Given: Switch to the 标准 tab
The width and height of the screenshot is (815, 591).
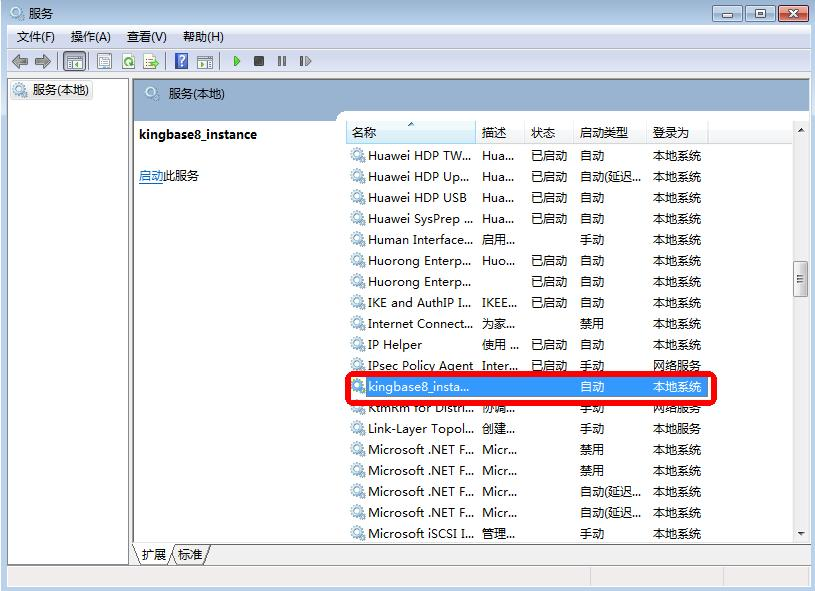Looking at the screenshot, I should 190,555.
